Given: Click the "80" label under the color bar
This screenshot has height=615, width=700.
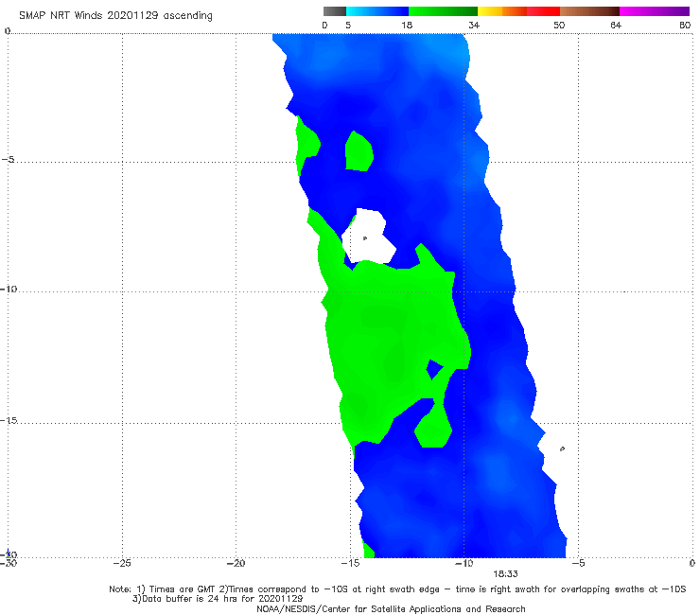Looking at the screenshot, I should click(685, 25).
